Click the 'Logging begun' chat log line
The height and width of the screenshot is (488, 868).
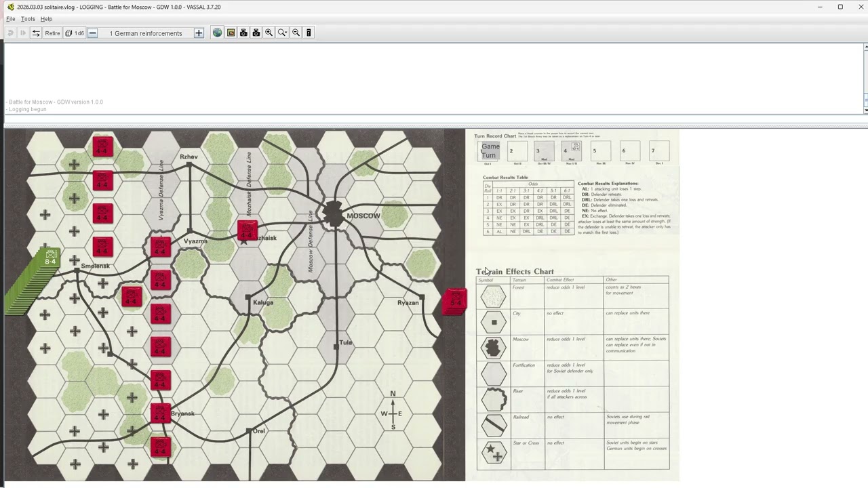pyautogui.click(x=28, y=109)
